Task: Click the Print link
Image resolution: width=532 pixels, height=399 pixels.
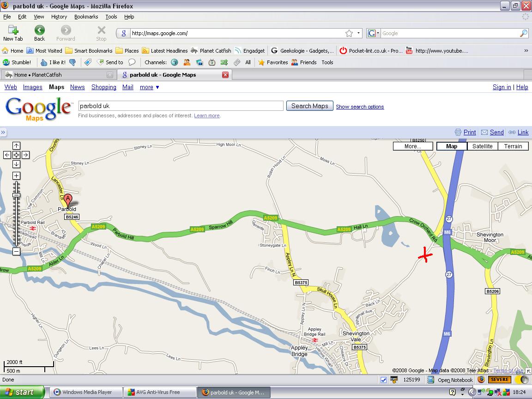Action: point(470,133)
